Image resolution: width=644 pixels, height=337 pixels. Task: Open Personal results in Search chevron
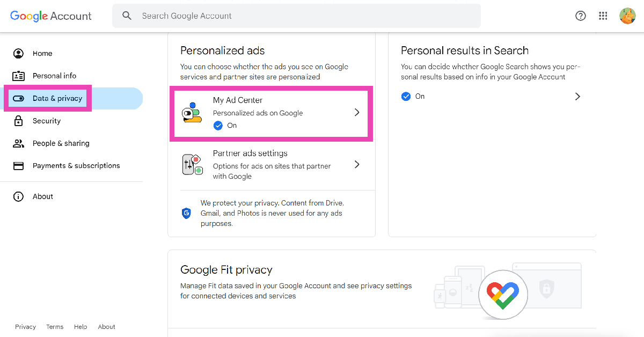point(577,97)
